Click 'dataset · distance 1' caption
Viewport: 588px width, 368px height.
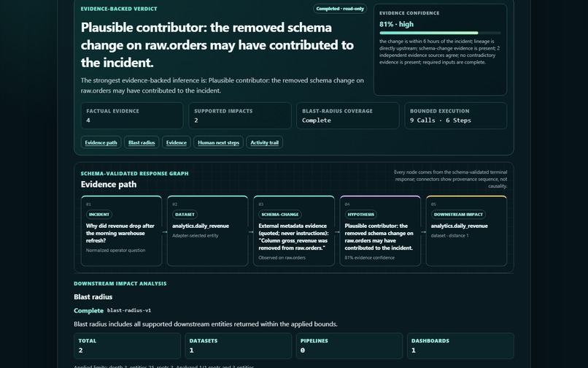tap(449, 235)
